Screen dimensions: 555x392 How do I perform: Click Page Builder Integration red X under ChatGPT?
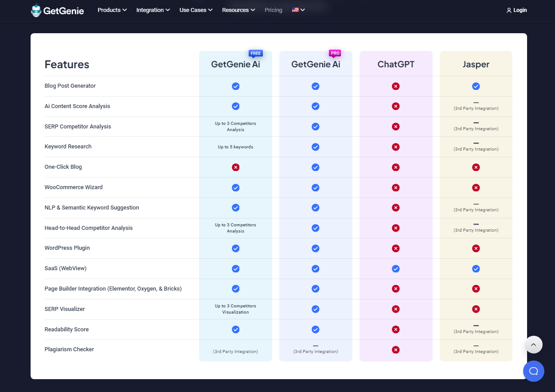[396, 289]
